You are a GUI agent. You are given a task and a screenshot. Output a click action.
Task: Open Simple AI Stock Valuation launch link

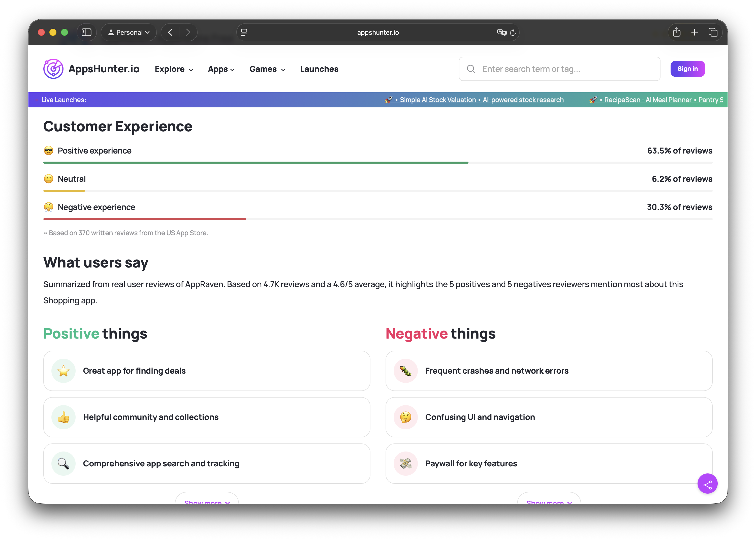point(474,100)
